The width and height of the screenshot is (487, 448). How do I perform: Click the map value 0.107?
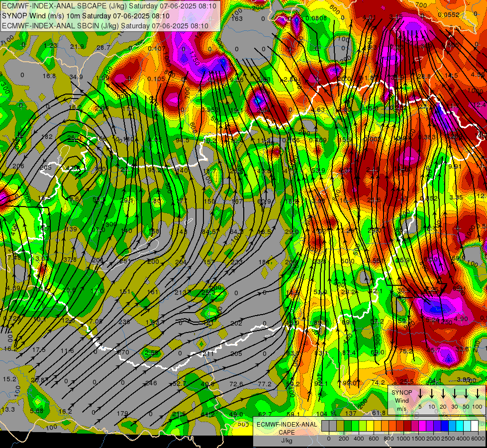point(157,49)
